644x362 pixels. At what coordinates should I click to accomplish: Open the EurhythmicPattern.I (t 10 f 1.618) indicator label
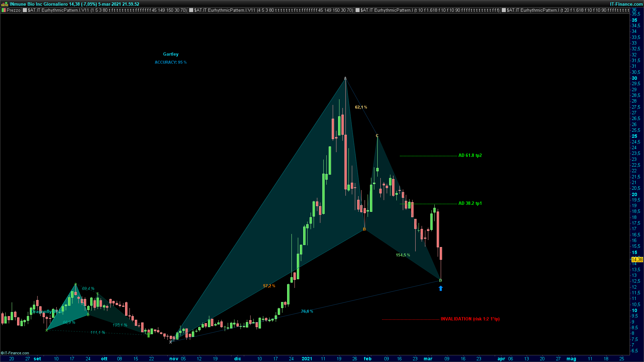click(430, 10)
